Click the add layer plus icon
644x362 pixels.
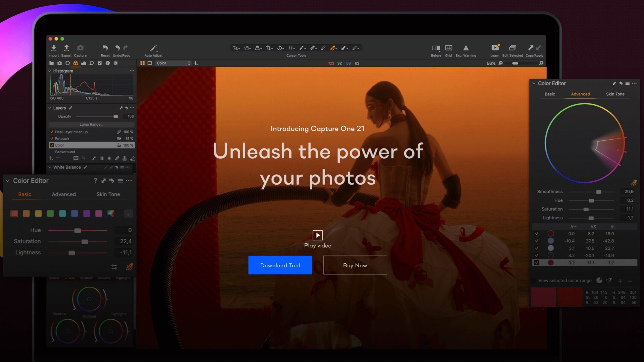point(51,158)
